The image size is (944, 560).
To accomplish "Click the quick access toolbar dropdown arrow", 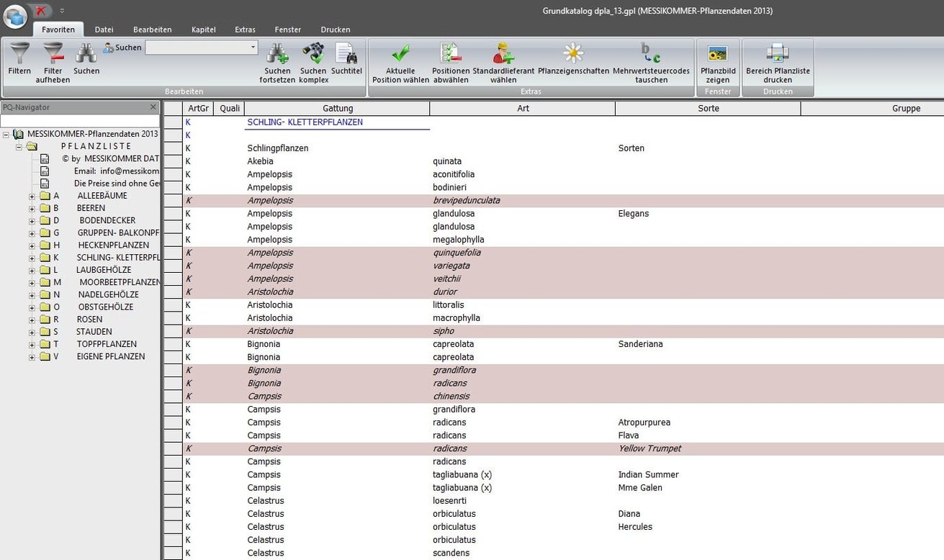I will coord(62,11).
